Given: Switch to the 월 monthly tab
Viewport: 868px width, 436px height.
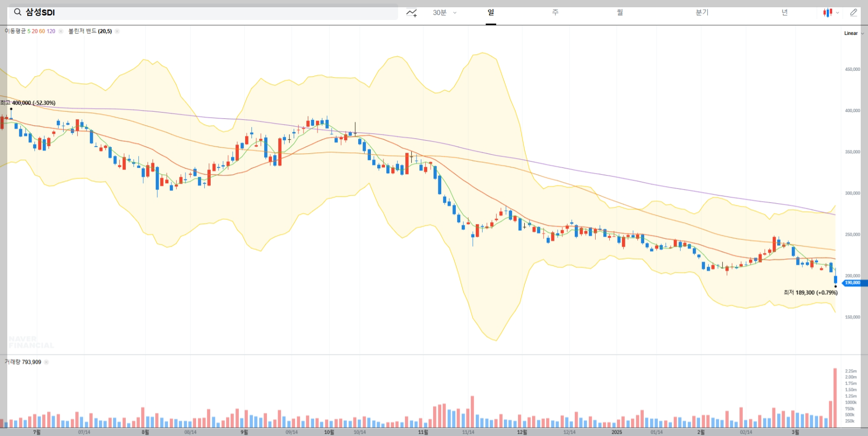Looking at the screenshot, I should (620, 13).
